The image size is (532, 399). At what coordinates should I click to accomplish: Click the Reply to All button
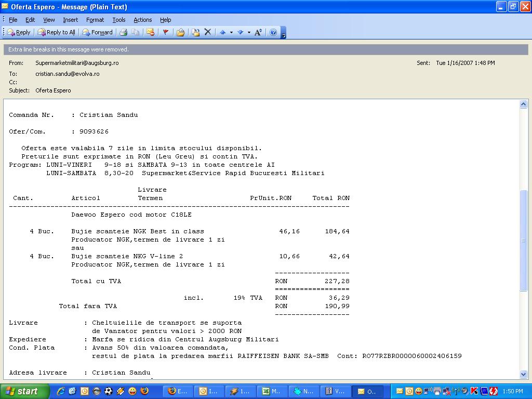56,32
